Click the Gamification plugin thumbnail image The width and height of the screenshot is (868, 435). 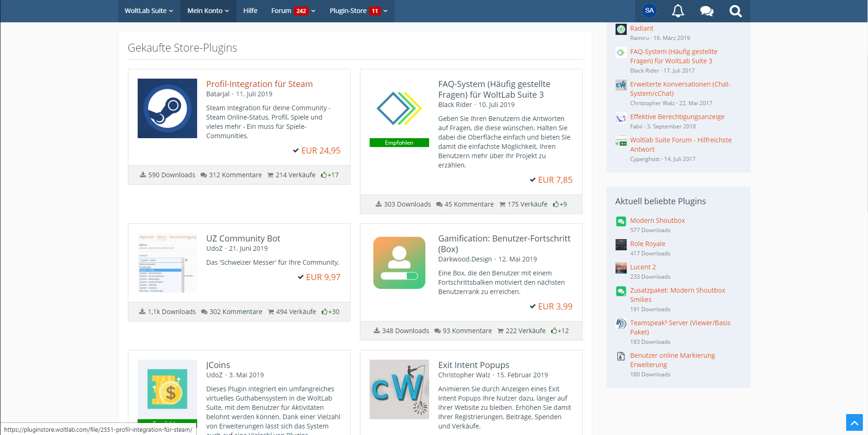(399, 263)
